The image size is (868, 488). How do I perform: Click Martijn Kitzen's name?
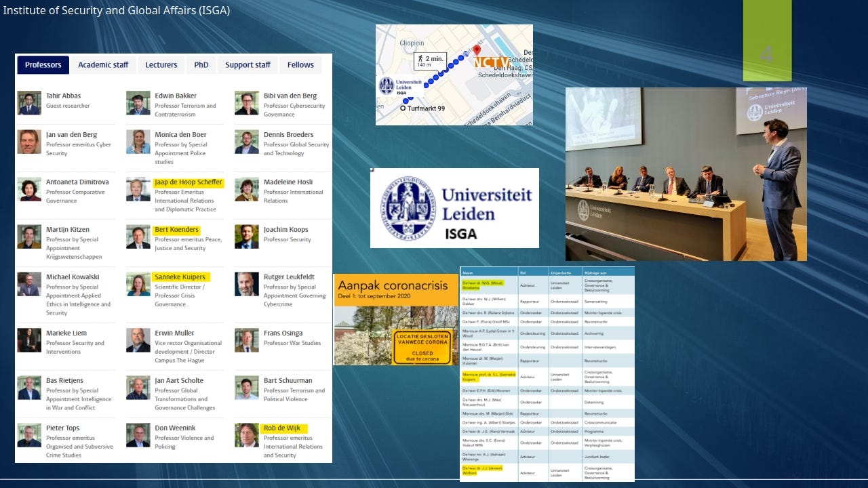pos(68,229)
